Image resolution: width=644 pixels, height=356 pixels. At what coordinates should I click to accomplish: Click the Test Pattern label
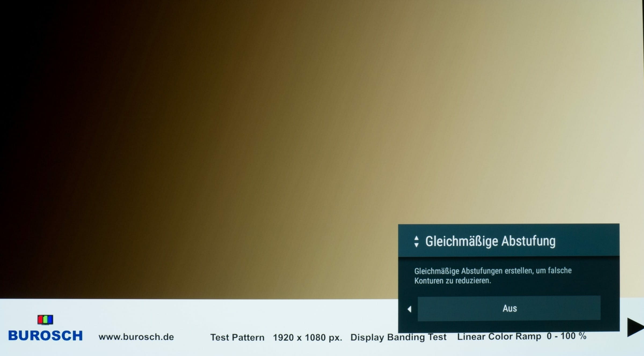tap(237, 337)
